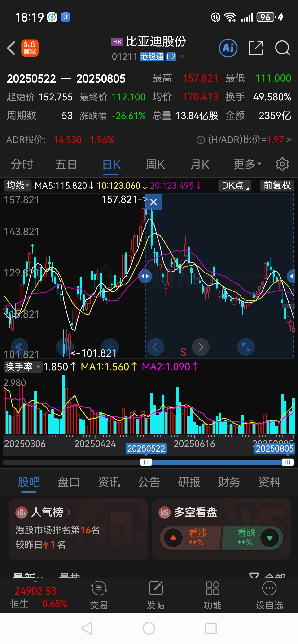
Task: Tap the share export icon
Action: [x=256, y=48]
